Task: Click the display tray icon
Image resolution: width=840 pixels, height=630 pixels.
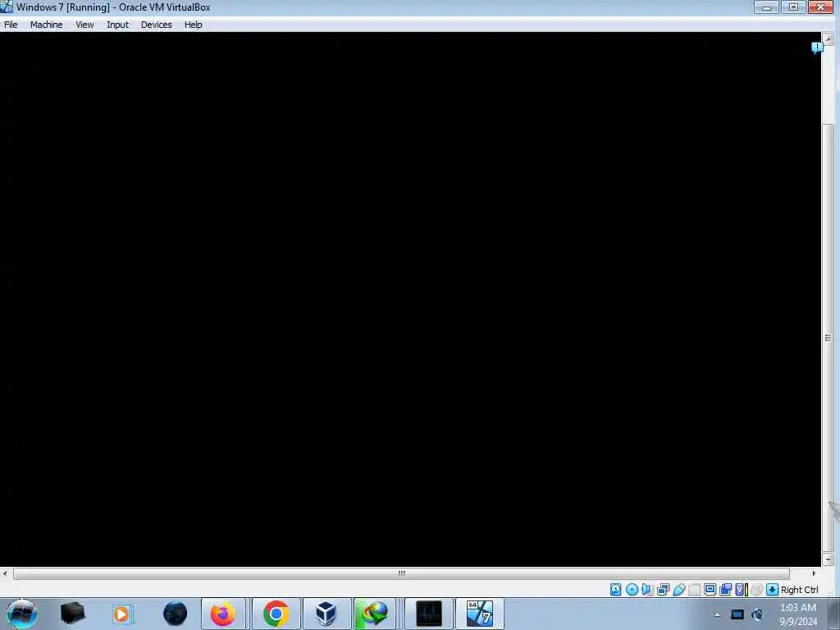Action: (737, 614)
